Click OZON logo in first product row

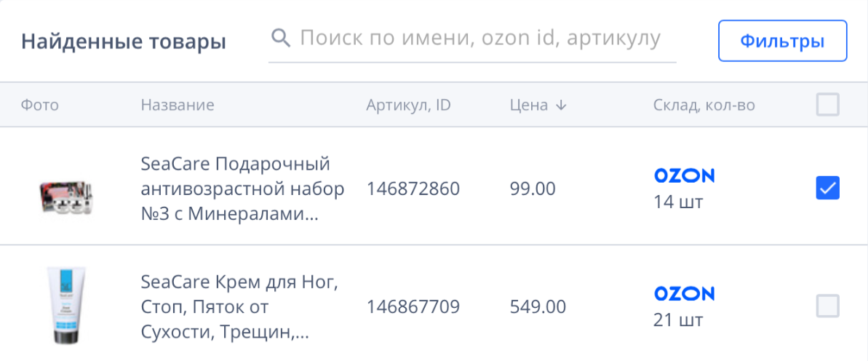coord(684,175)
